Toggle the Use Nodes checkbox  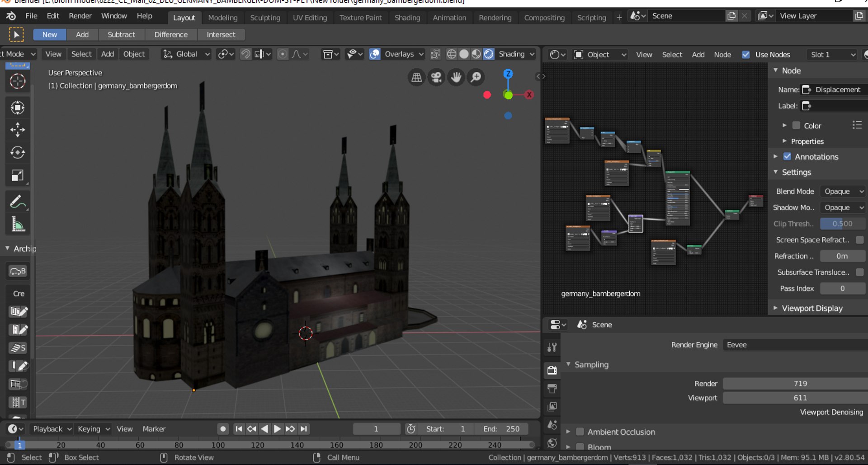pos(746,55)
